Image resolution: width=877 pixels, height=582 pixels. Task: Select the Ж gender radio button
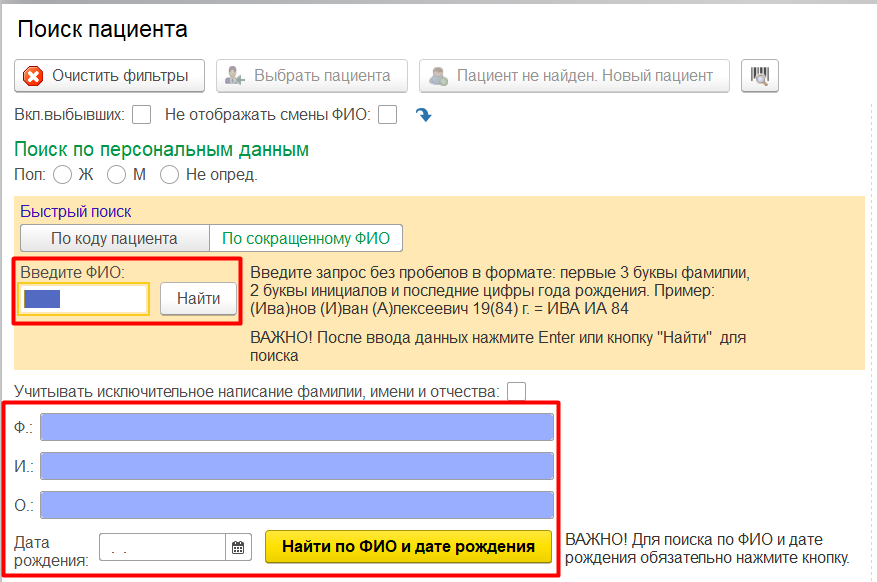click(62, 175)
